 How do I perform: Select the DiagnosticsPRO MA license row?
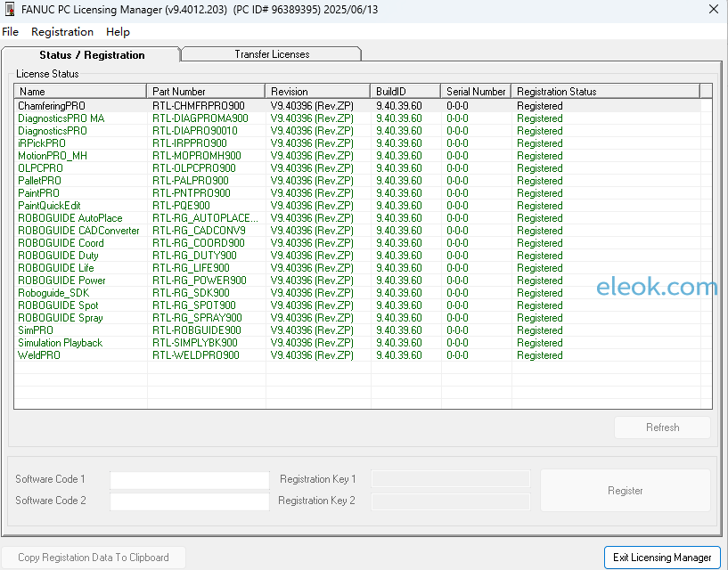357,118
